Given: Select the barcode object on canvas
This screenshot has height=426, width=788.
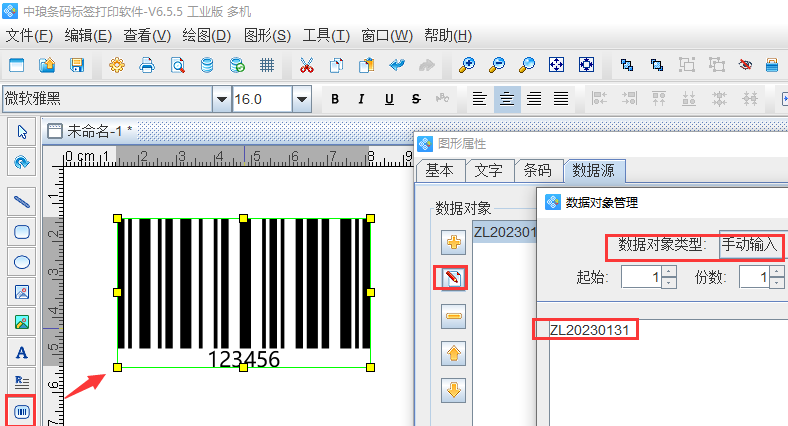Looking at the screenshot, I should (x=244, y=292).
